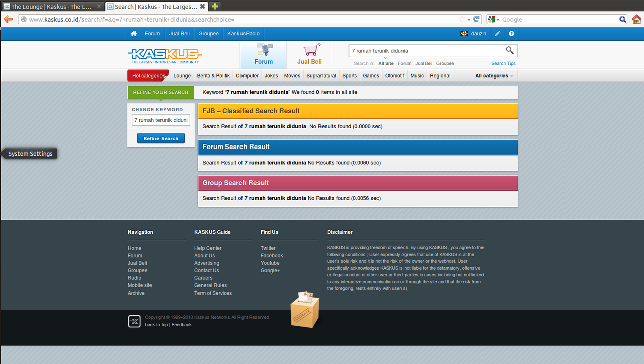Open the Twitter footer link
644x364 pixels.
pos(268,248)
